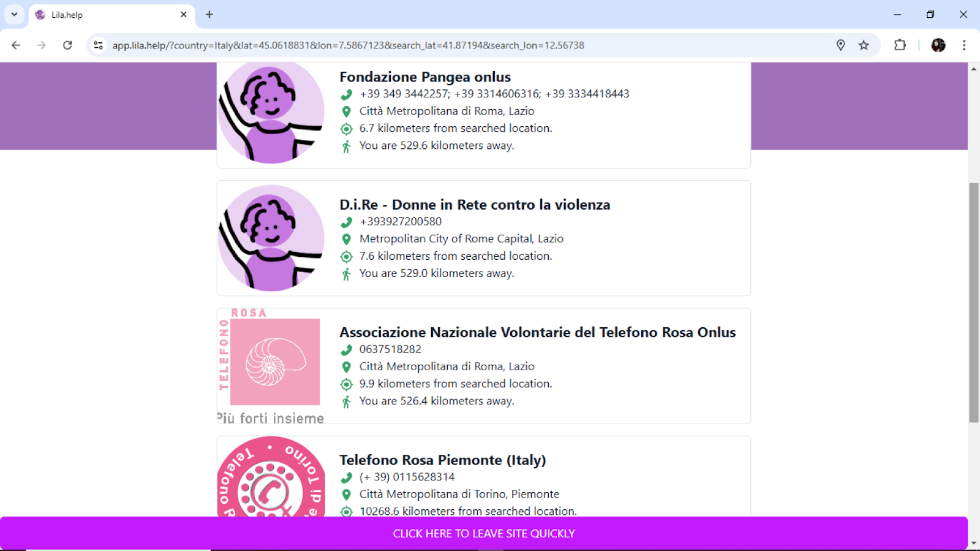Click target icon beside 10268.6 kilometers

pyautogui.click(x=346, y=511)
